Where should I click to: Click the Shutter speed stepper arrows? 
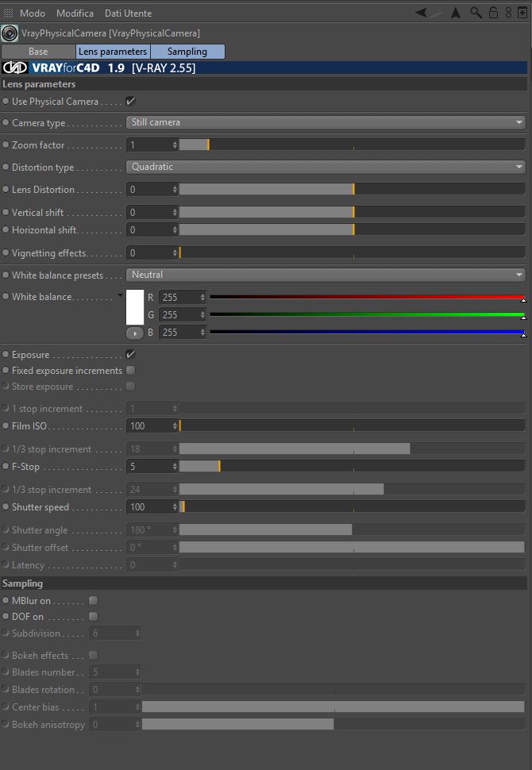pyautogui.click(x=175, y=506)
